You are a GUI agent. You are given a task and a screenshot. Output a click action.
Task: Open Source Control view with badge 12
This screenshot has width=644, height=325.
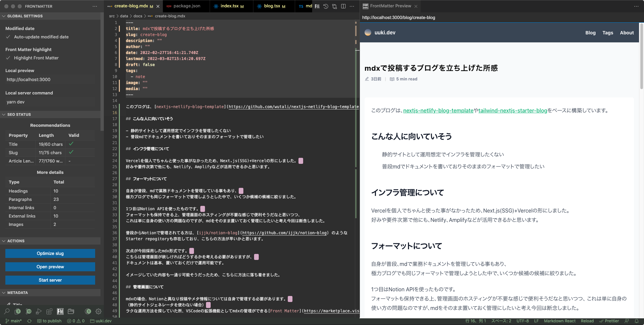pos(28,311)
